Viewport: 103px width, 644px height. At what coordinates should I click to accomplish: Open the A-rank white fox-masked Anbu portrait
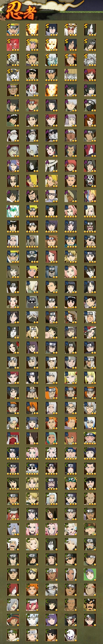coord(32,90)
